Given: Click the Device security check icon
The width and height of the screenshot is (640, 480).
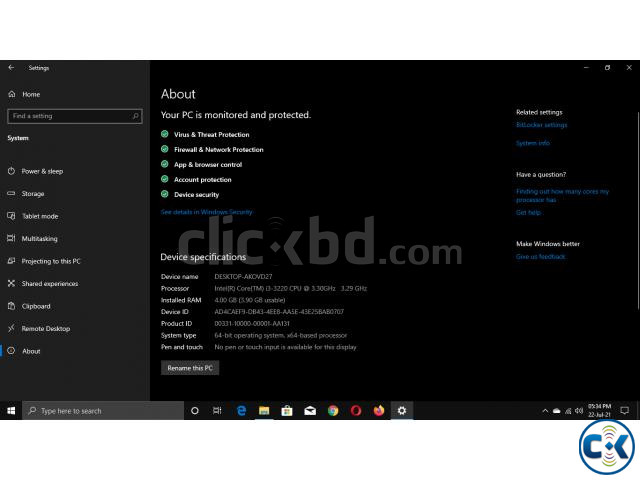Looking at the screenshot, I should pos(164,194).
